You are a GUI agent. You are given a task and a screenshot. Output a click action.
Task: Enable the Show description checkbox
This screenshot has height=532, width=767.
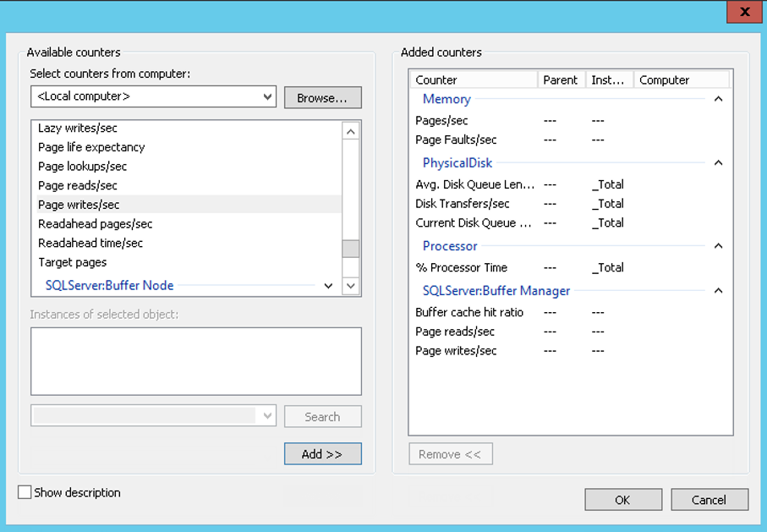coord(25,492)
